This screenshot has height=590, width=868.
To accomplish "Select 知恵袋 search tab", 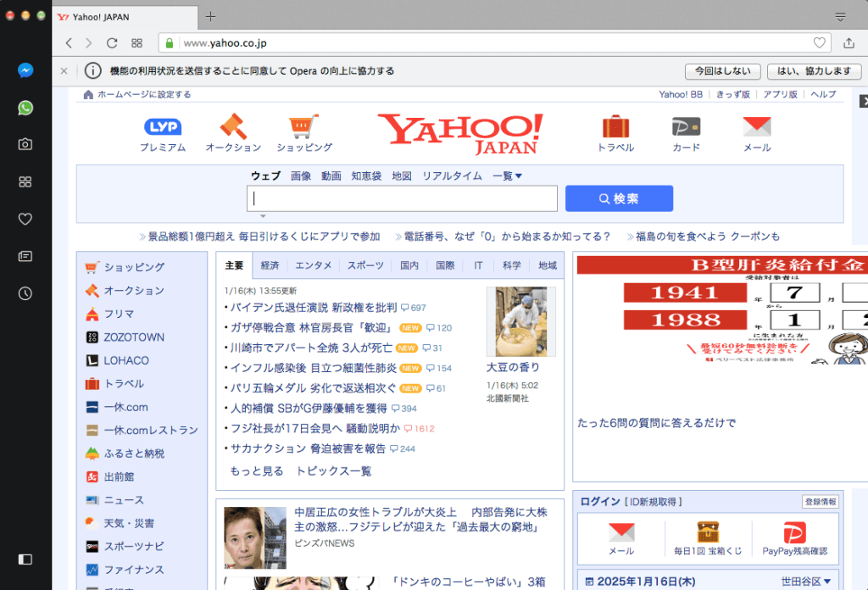I will [366, 176].
